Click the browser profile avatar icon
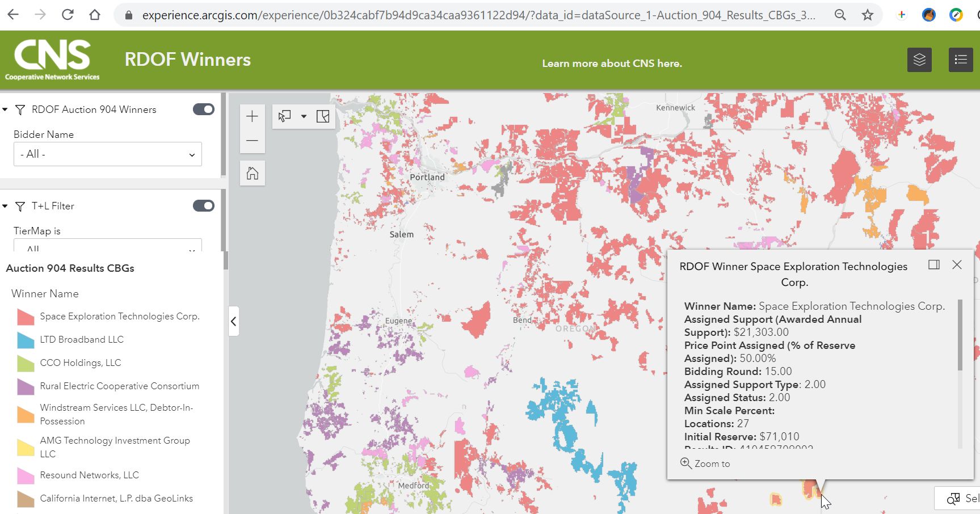Image resolution: width=980 pixels, height=514 pixels. click(x=929, y=15)
